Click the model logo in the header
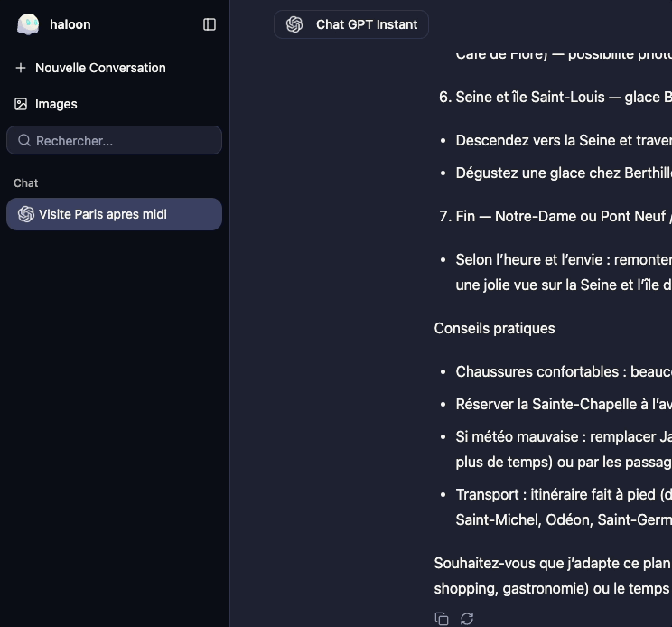 pos(294,24)
